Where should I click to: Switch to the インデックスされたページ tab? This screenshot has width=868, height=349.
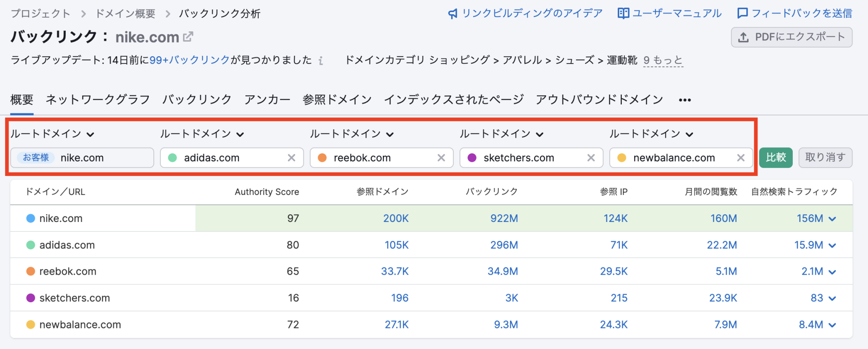(454, 100)
